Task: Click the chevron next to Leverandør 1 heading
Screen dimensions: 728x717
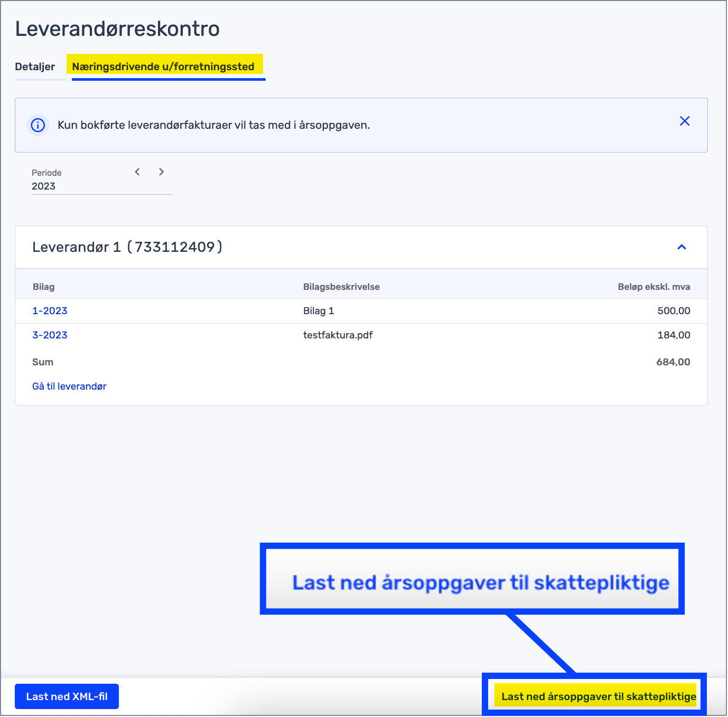Action: point(682,247)
